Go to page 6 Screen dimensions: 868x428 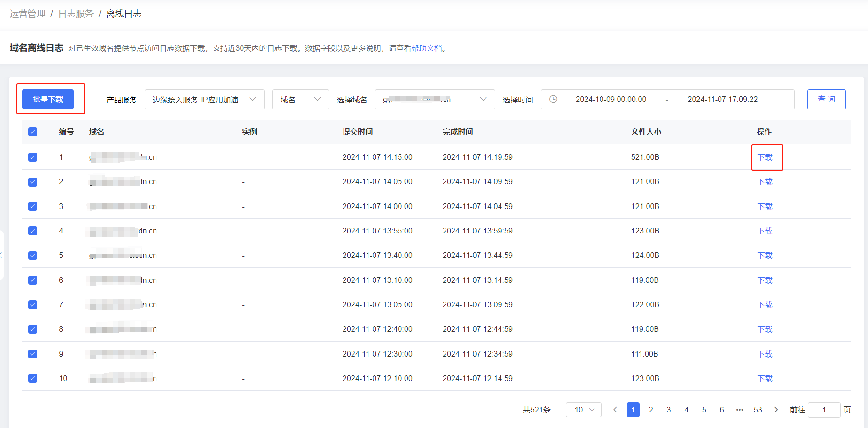[722, 410]
